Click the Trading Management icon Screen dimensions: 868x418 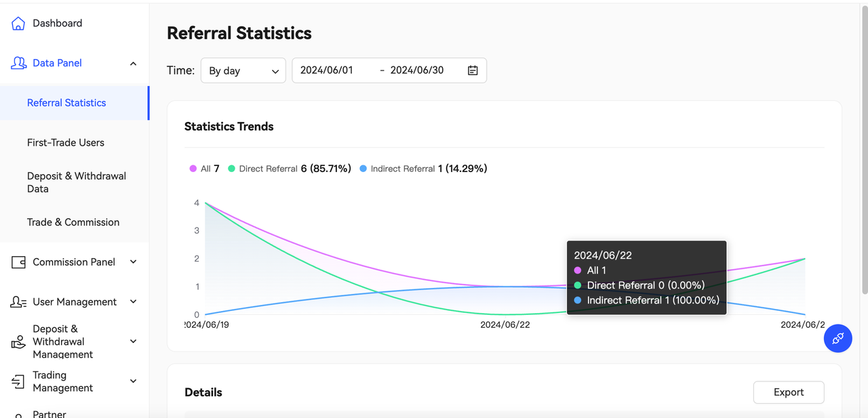[x=18, y=381]
